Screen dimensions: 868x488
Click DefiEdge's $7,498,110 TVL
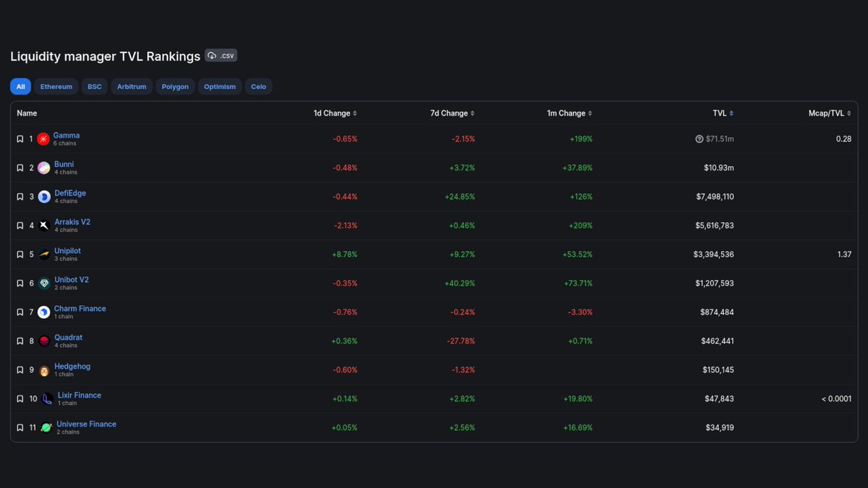tap(714, 197)
